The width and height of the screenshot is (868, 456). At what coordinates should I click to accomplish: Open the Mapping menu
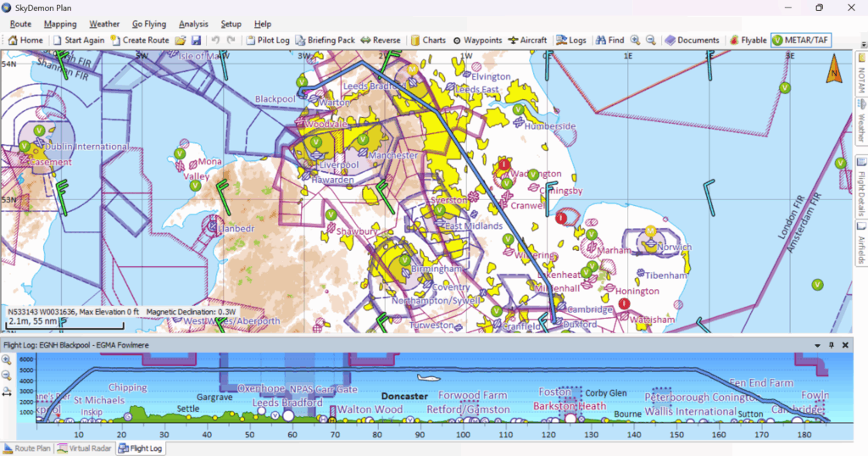(x=60, y=24)
